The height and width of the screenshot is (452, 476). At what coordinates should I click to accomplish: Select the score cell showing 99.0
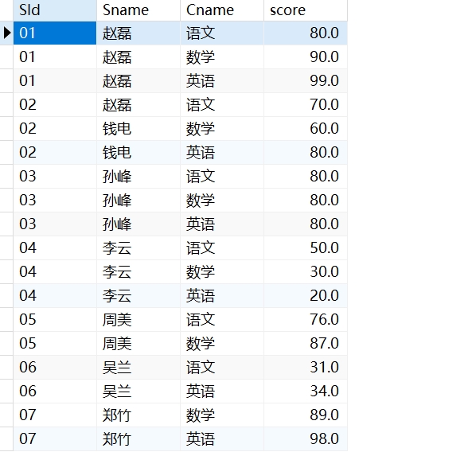click(x=306, y=80)
